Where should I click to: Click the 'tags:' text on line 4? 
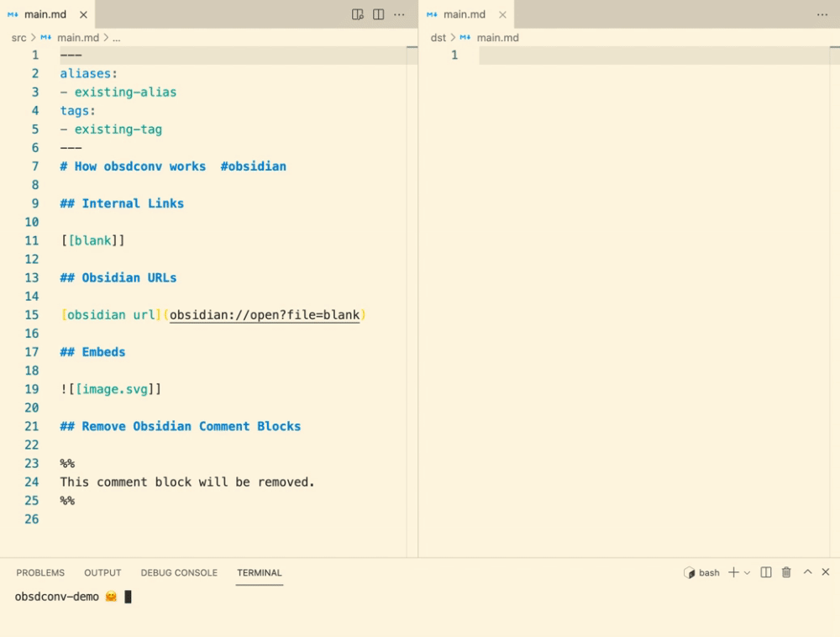(x=77, y=110)
